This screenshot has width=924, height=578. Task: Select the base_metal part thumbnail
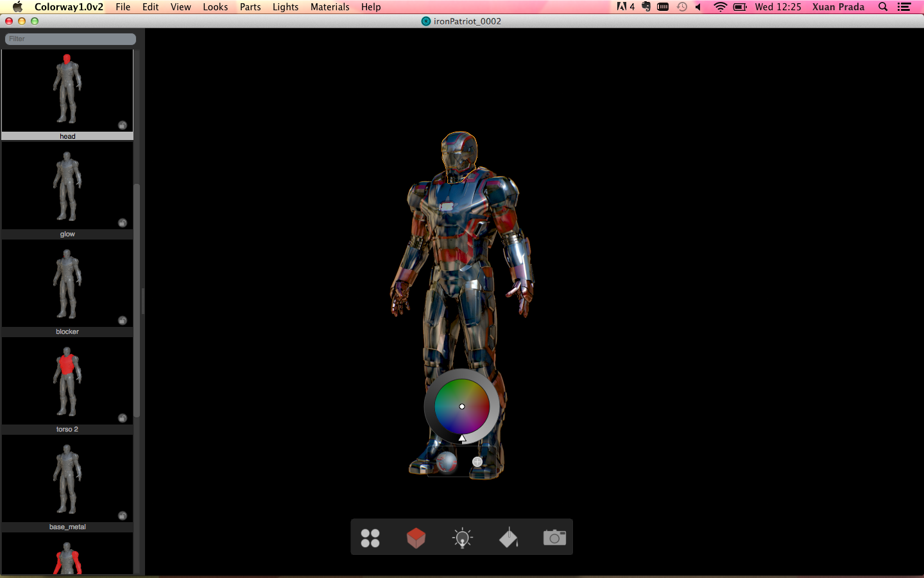pyautogui.click(x=67, y=479)
